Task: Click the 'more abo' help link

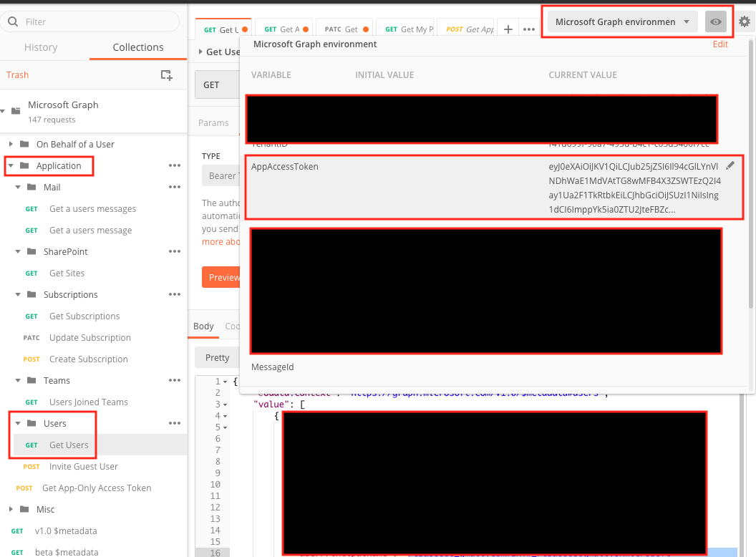Action: coord(220,241)
